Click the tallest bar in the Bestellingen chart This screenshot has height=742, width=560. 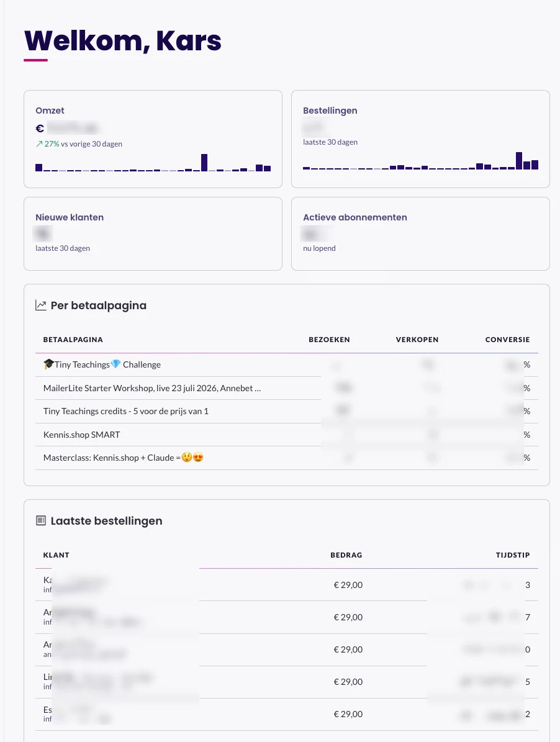coord(519,161)
